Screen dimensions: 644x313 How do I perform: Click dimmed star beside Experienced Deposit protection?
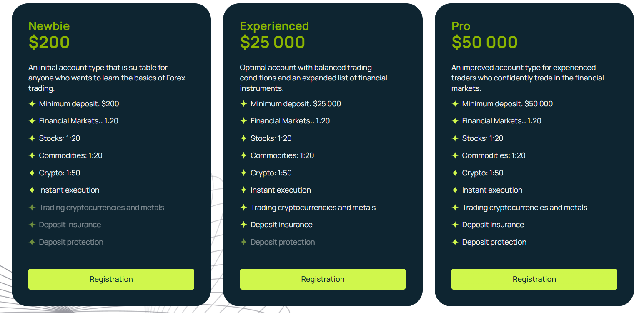(x=243, y=242)
